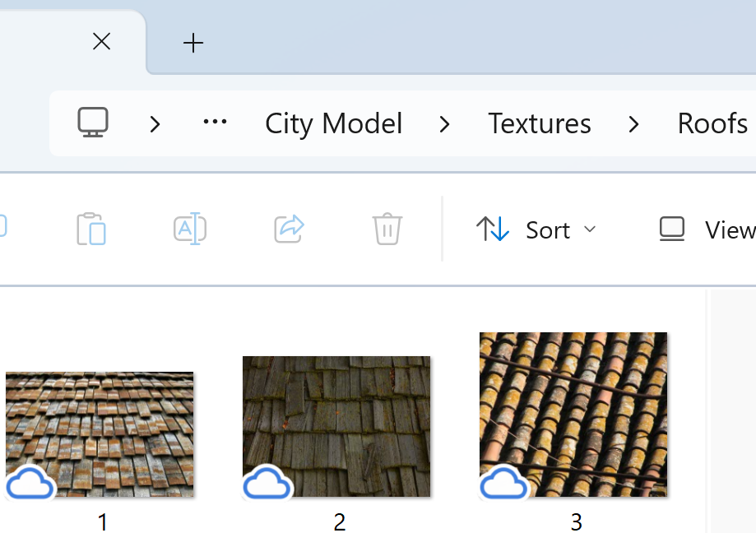Navigate to City Model folder

[334, 123]
